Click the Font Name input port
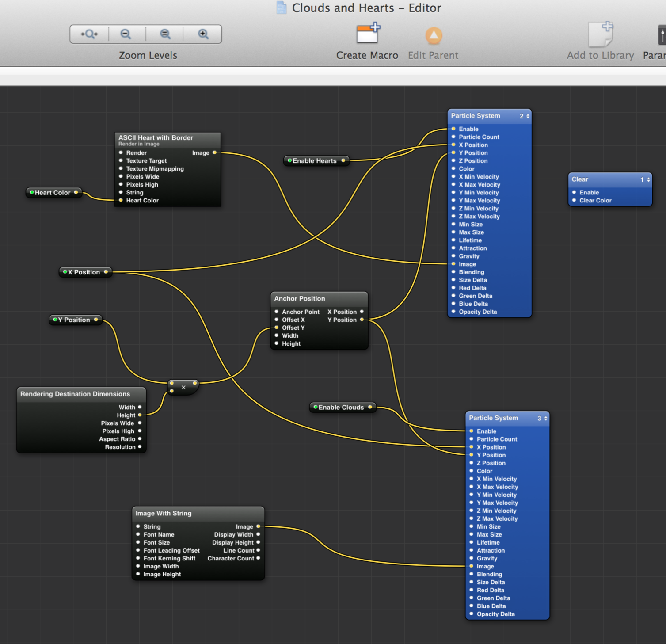666x644 pixels. point(138,535)
